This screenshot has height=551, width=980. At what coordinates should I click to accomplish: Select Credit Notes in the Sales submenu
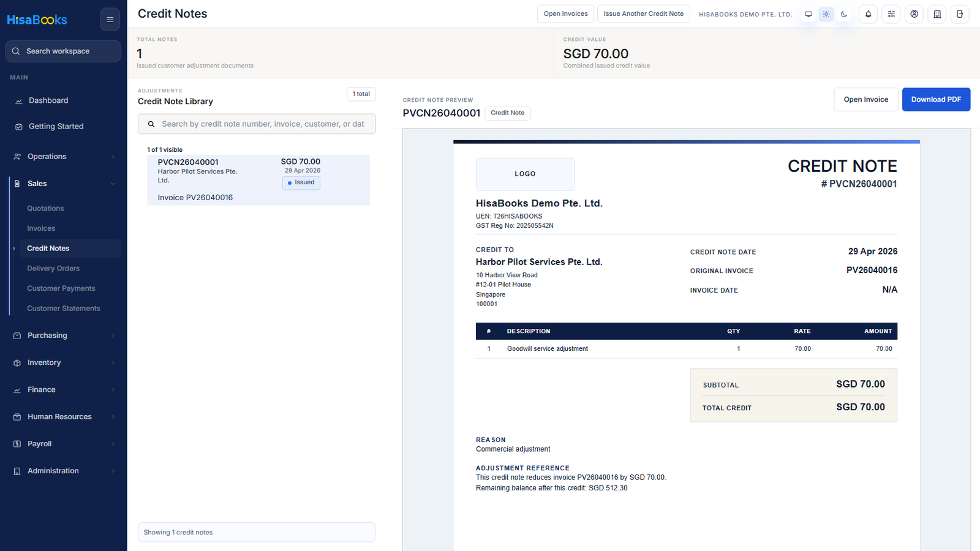pos(70,249)
